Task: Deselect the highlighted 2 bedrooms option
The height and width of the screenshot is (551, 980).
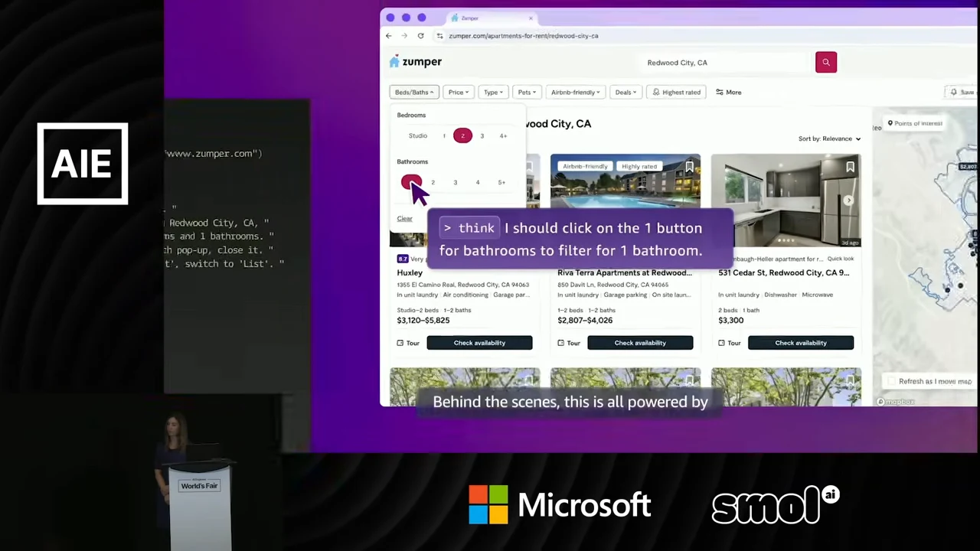Action: (x=462, y=135)
